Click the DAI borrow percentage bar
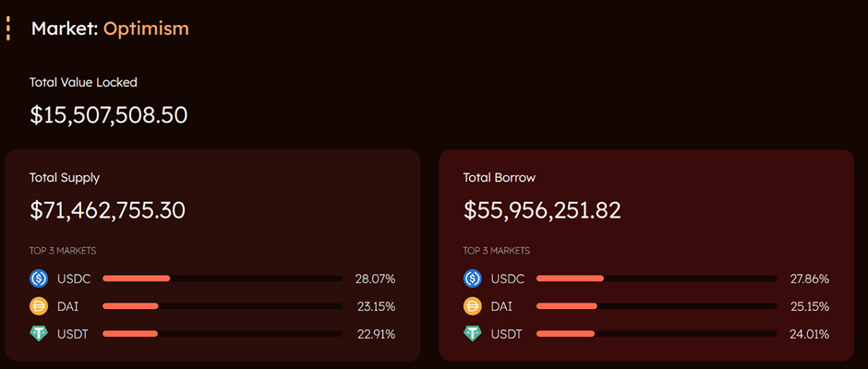868x369 pixels. tap(657, 306)
